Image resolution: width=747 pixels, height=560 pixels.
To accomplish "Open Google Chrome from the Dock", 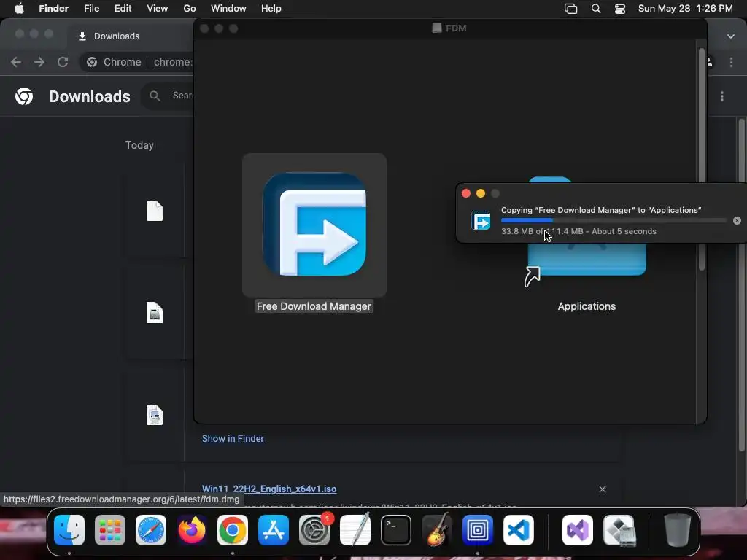I will coord(233,530).
